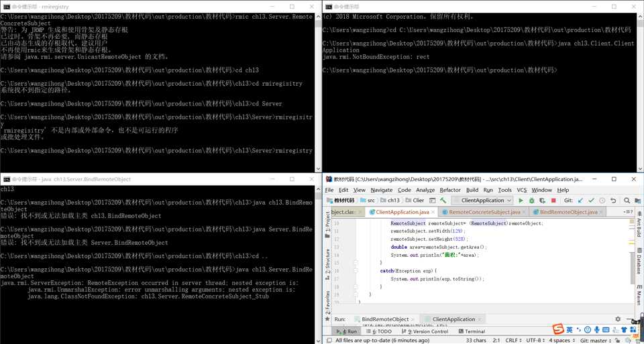Click ch13 breadcrumb in navigation bar
Screen dimensions: 644x344
click(390, 200)
